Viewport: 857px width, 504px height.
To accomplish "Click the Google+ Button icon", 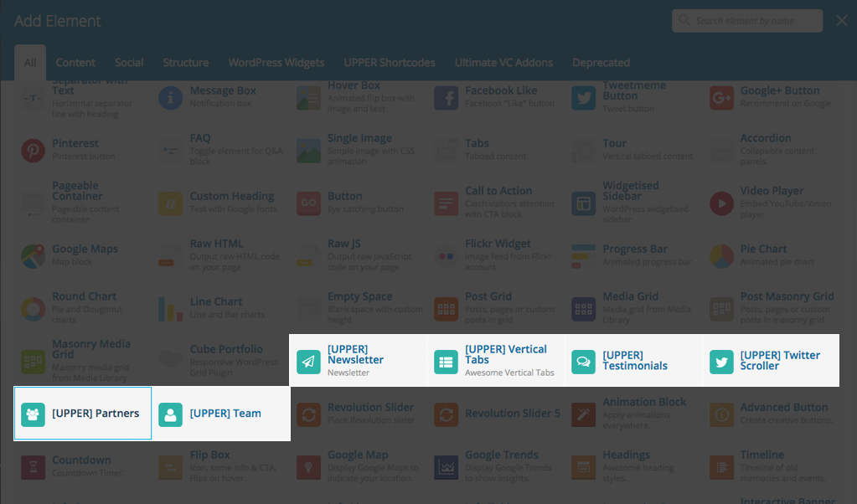I will [721, 98].
